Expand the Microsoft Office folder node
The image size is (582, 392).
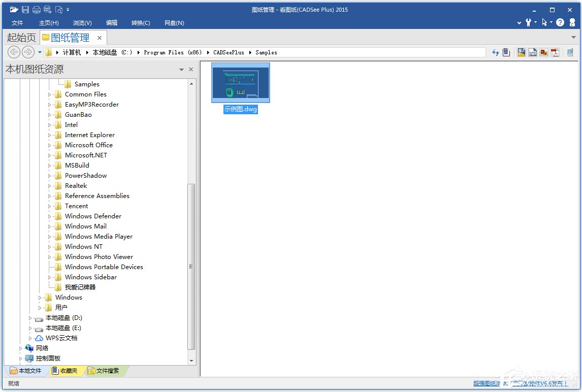pos(50,145)
